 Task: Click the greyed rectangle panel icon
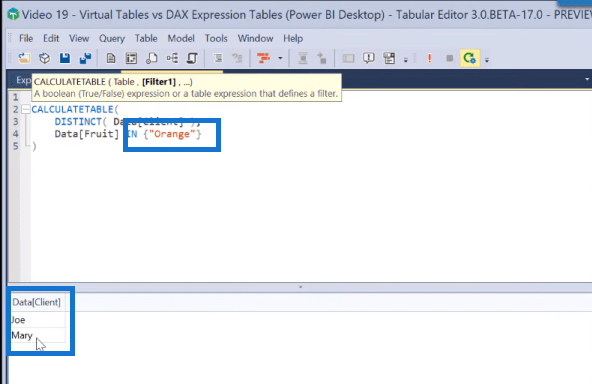point(348,58)
